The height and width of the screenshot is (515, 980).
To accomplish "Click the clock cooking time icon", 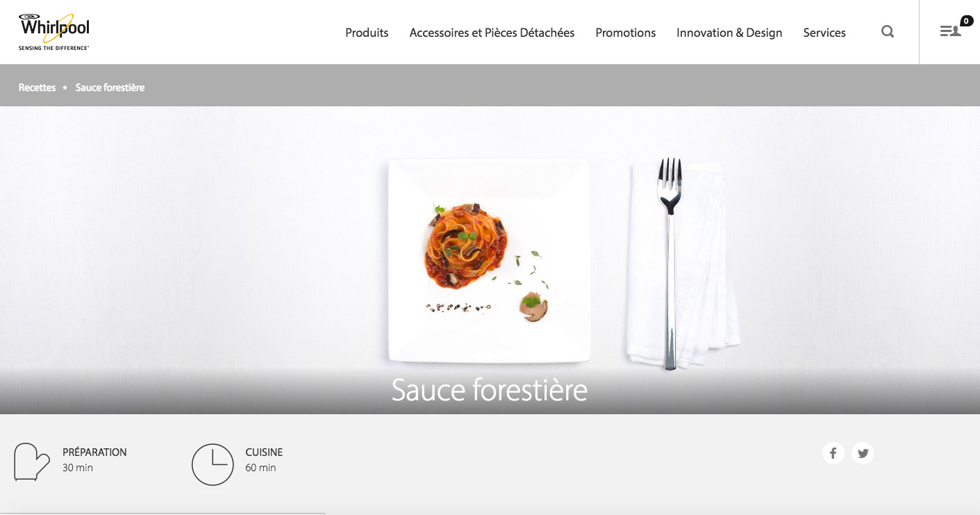I will point(213,464).
